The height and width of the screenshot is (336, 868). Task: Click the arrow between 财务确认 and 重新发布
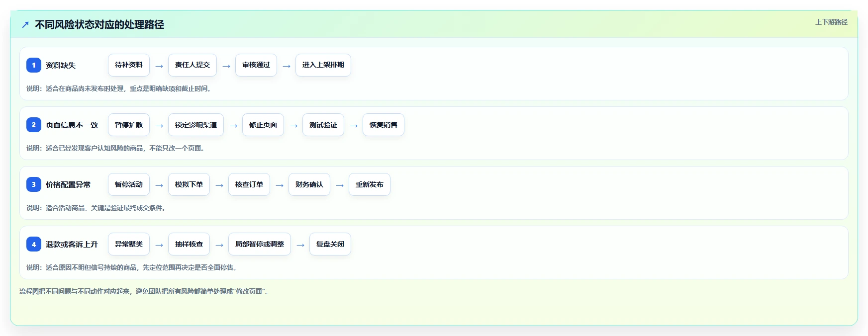pos(340,185)
